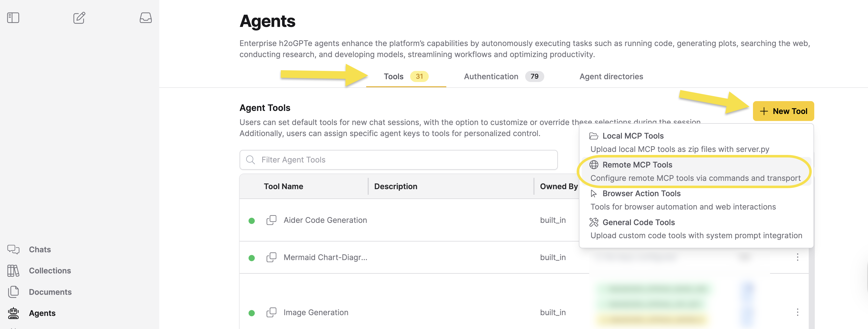Image resolution: width=868 pixels, height=329 pixels.
Task: Toggle the status dot for Image Generation
Action: [x=252, y=312]
